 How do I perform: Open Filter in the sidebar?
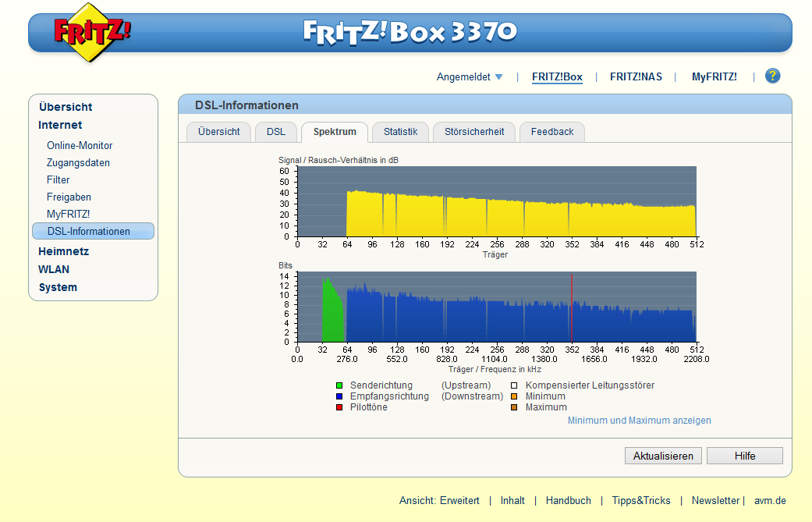[x=58, y=179]
